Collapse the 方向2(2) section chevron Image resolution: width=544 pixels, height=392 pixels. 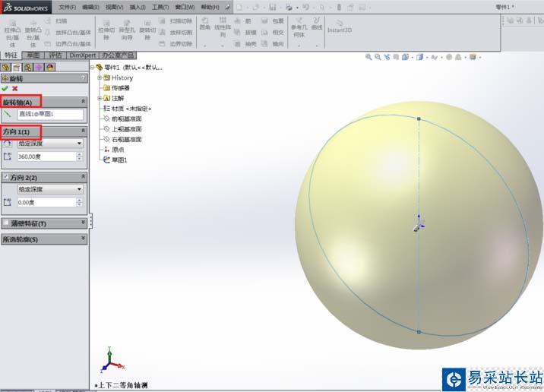coord(84,176)
